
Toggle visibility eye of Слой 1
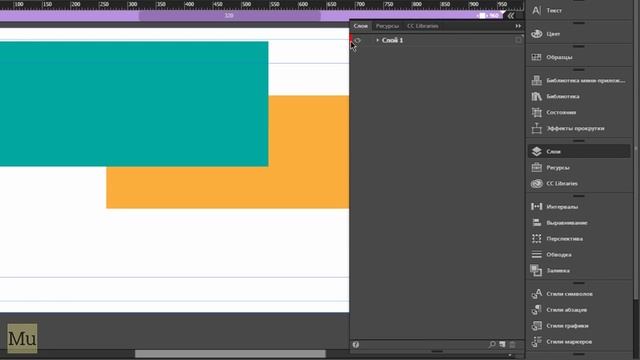(358, 40)
